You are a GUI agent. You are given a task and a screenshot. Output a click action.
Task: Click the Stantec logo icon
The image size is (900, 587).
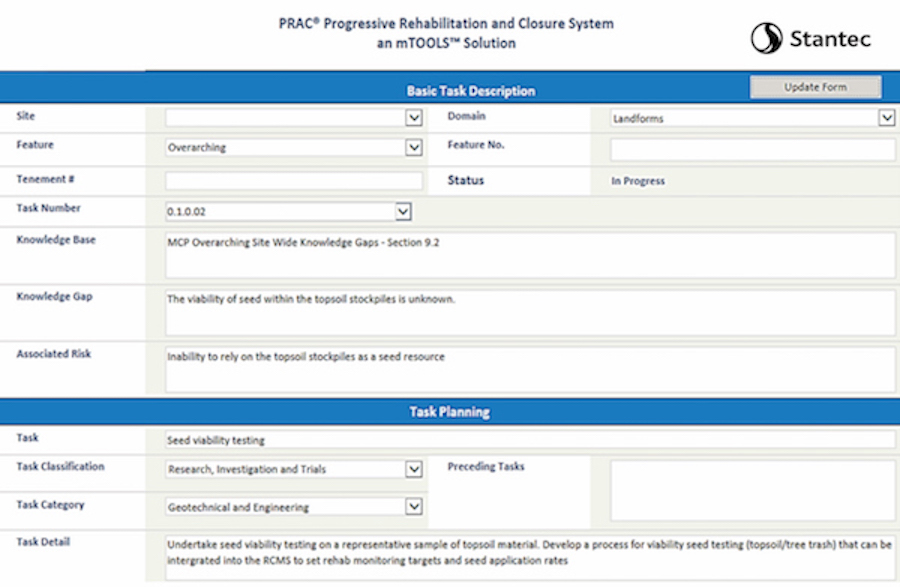click(767, 39)
